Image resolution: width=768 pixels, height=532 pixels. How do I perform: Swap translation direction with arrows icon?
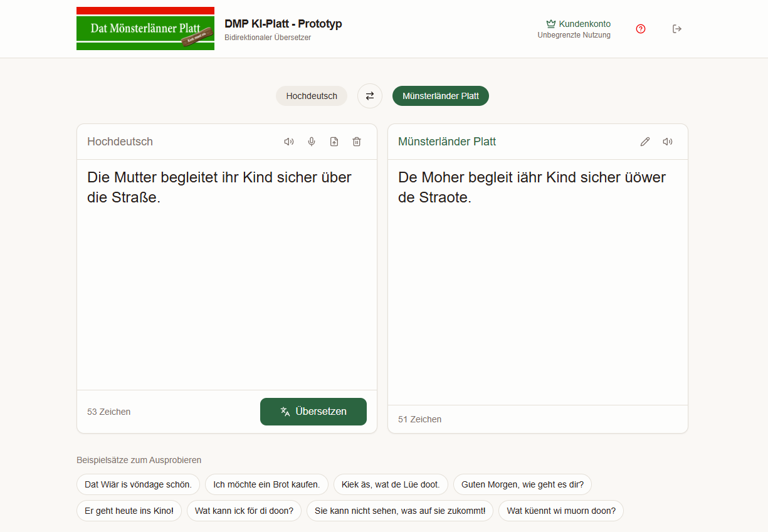370,96
